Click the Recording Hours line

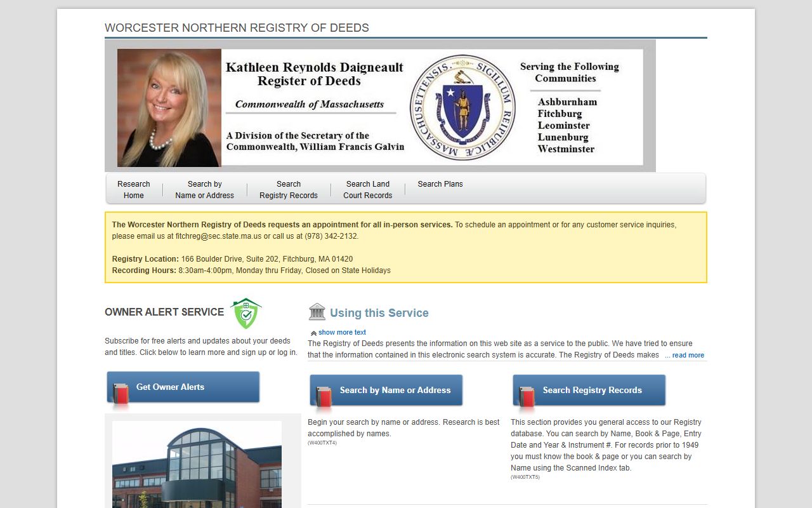pos(251,271)
